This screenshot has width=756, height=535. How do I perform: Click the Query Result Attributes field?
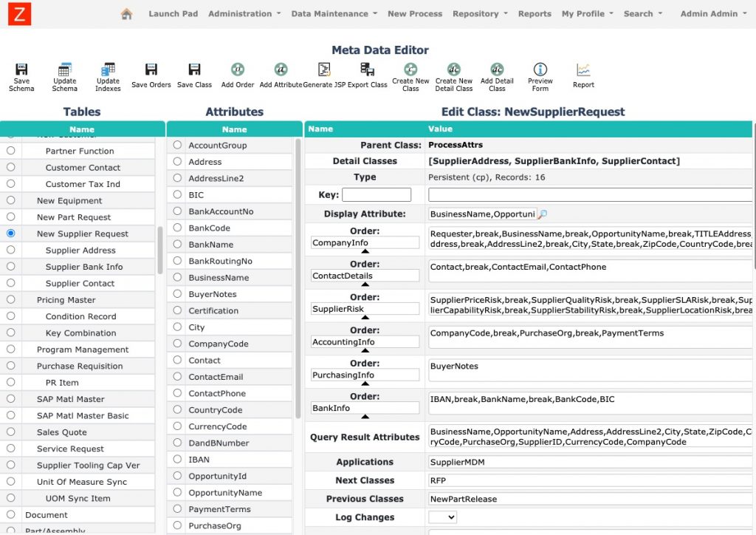590,437
